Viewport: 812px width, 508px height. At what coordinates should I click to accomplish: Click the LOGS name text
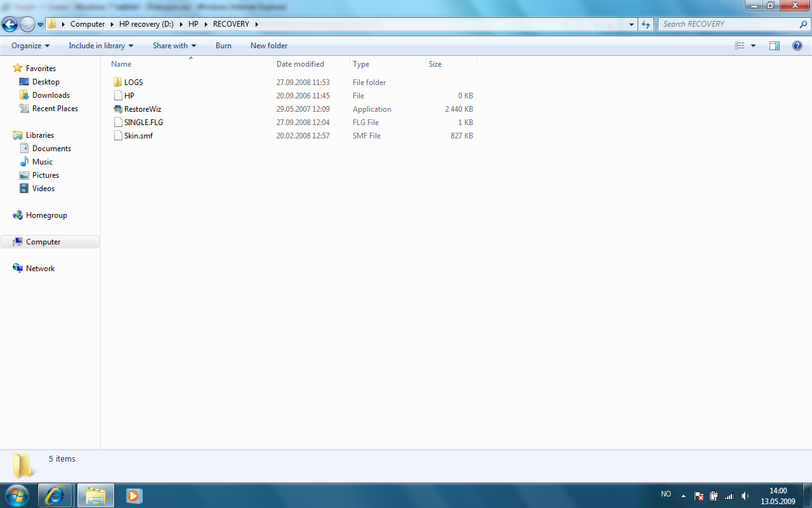(133, 83)
